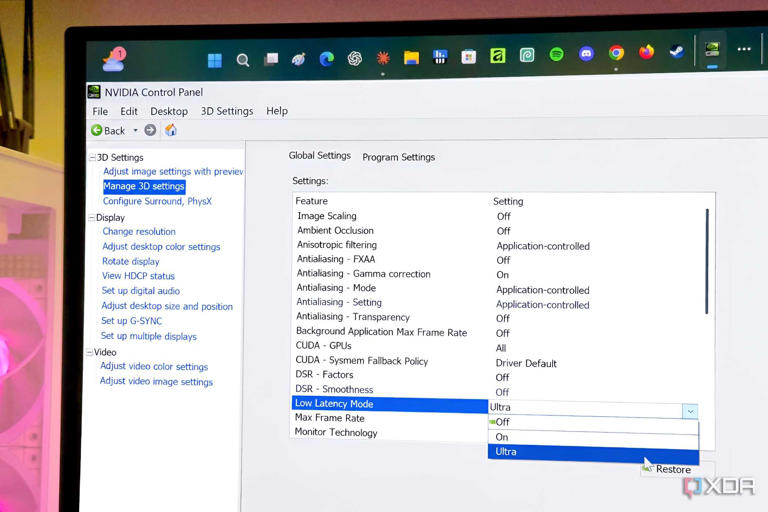The width and height of the screenshot is (768, 512).
Task: Go to the Home icon in the toolbar
Action: point(170,130)
